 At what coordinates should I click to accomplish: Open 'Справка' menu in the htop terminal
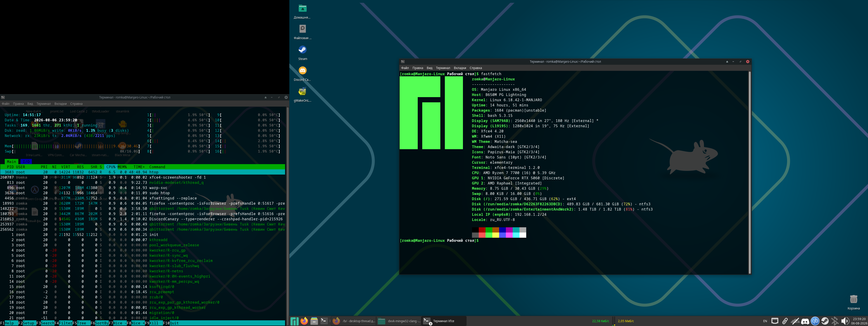pyautogui.click(x=76, y=104)
